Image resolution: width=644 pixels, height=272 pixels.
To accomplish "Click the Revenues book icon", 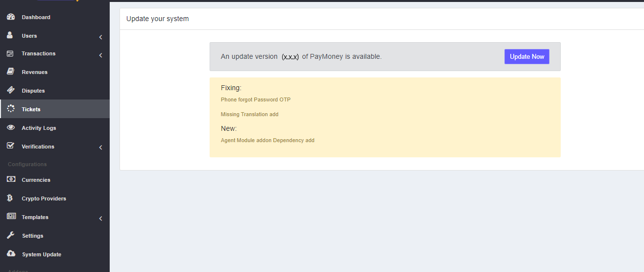I will [x=10, y=72].
